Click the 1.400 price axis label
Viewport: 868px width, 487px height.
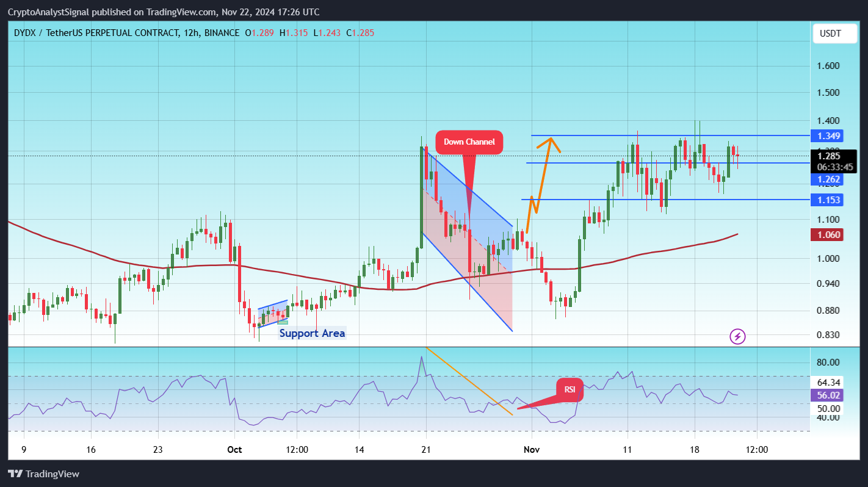pos(828,121)
